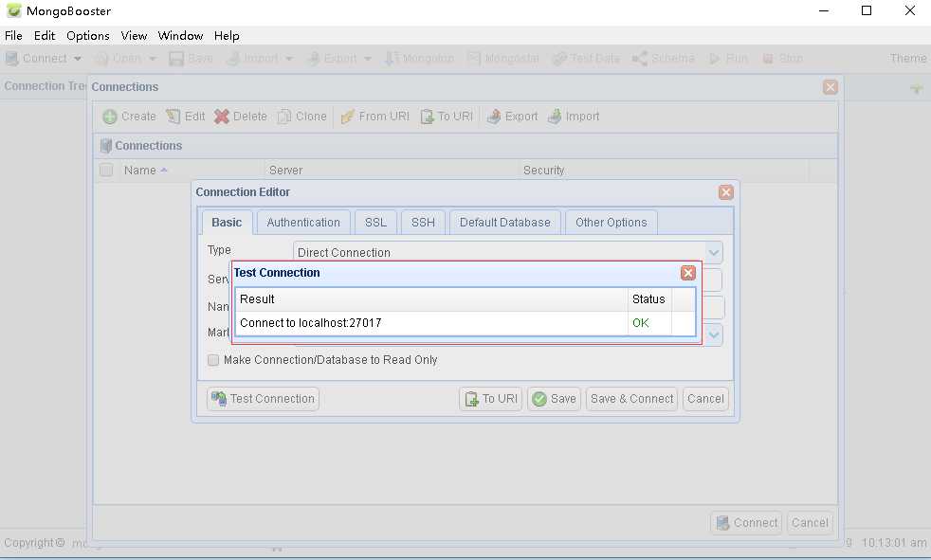Close the Test Connection dialog
The height and width of the screenshot is (560, 931).
pos(688,273)
